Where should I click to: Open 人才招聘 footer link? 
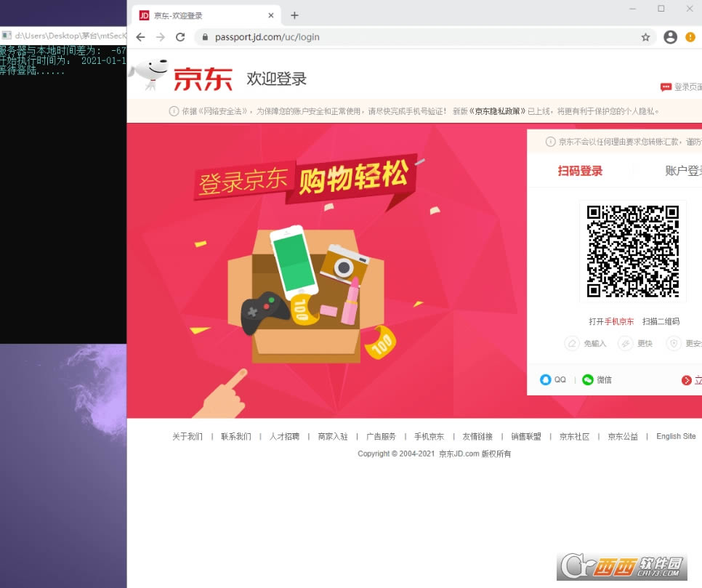pyautogui.click(x=284, y=436)
